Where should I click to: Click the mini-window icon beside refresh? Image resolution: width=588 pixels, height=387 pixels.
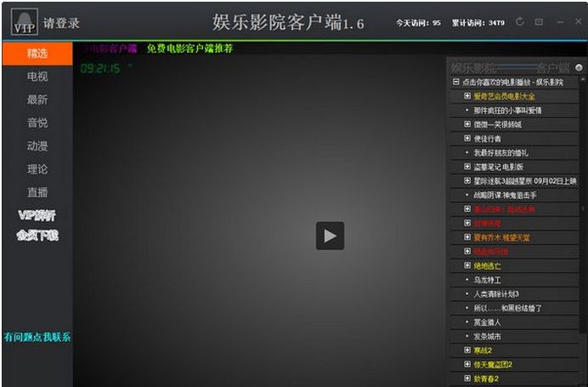pos(539,22)
